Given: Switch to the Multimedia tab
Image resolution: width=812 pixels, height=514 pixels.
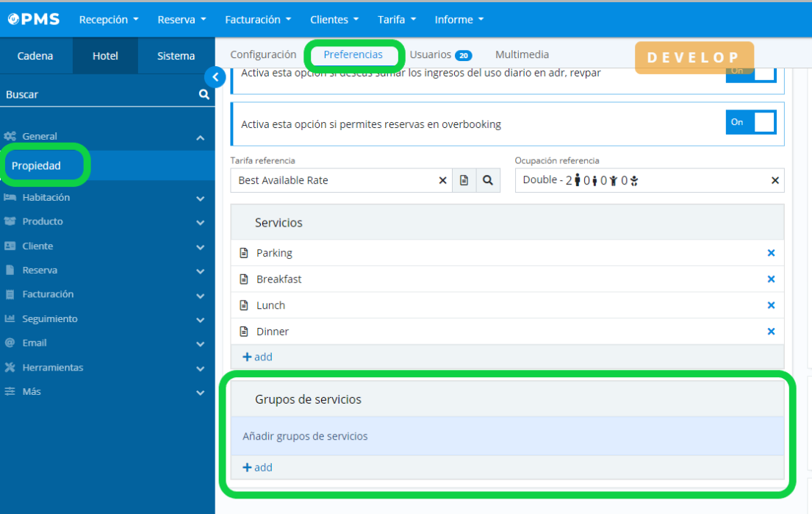Looking at the screenshot, I should [x=522, y=55].
